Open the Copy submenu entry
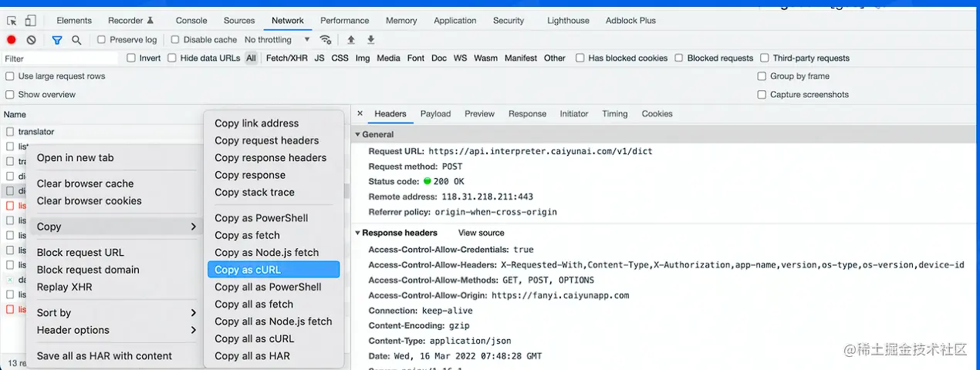The image size is (980, 370). [117, 227]
